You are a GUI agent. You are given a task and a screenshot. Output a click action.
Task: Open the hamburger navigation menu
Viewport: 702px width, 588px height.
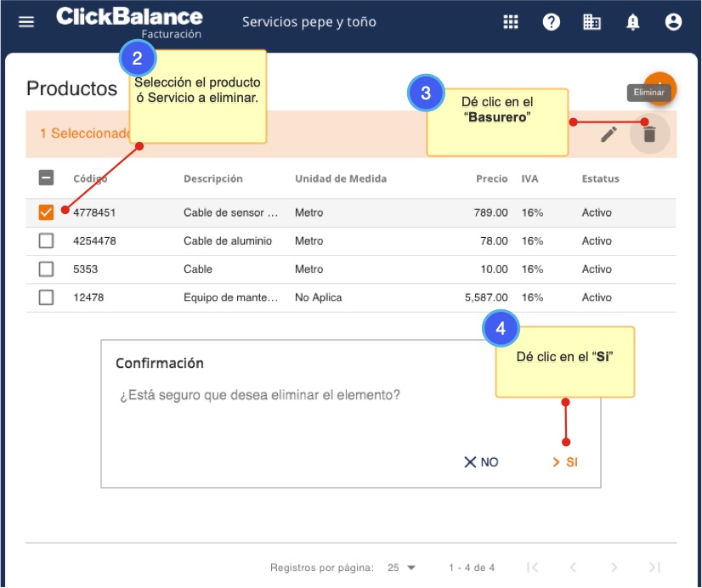(x=26, y=22)
